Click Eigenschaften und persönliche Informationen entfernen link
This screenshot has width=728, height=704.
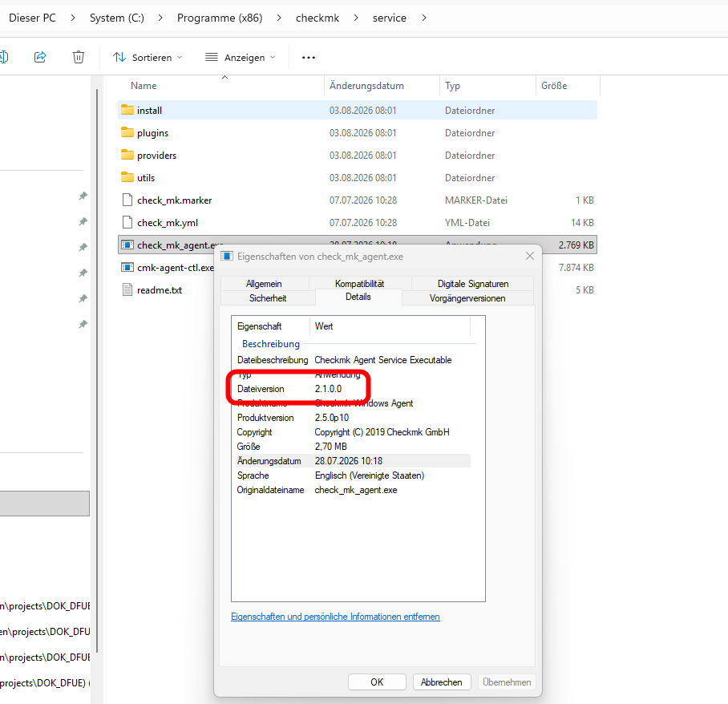pyautogui.click(x=335, y=617)
